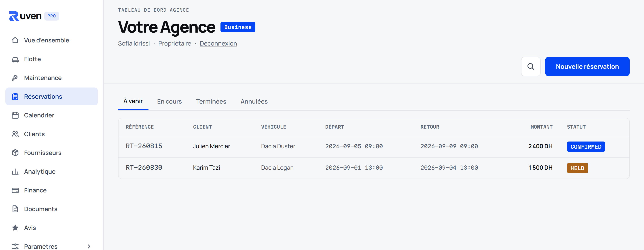Image resolution: width=644 pixels, height=250 pixels.
Task: Click the CONFIRMED status badge
Action: [586, 147]
